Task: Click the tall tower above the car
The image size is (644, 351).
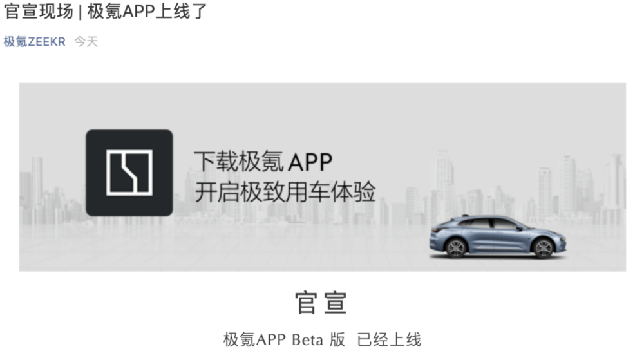Action: pos(443,180)
